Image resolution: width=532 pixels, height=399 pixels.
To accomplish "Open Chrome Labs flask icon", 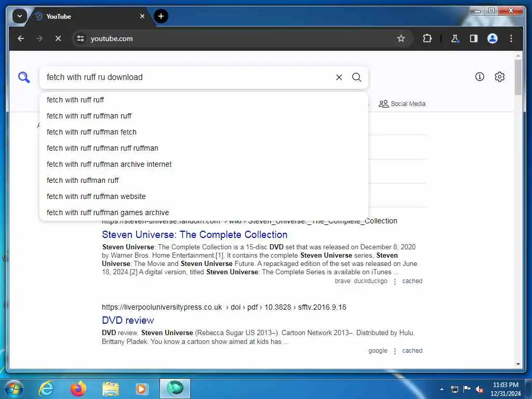I will tap(455, 38).
